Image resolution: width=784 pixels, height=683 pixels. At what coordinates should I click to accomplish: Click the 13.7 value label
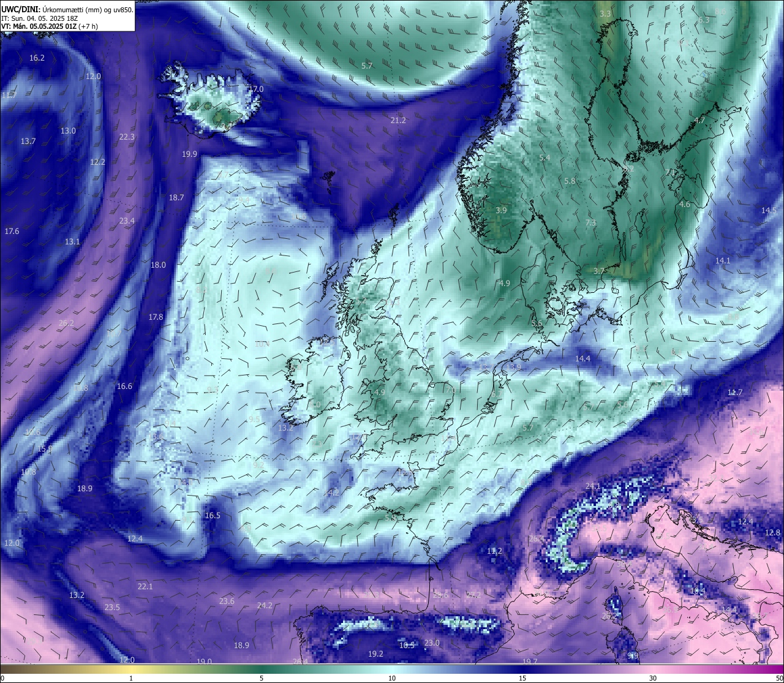pos(28,142)
